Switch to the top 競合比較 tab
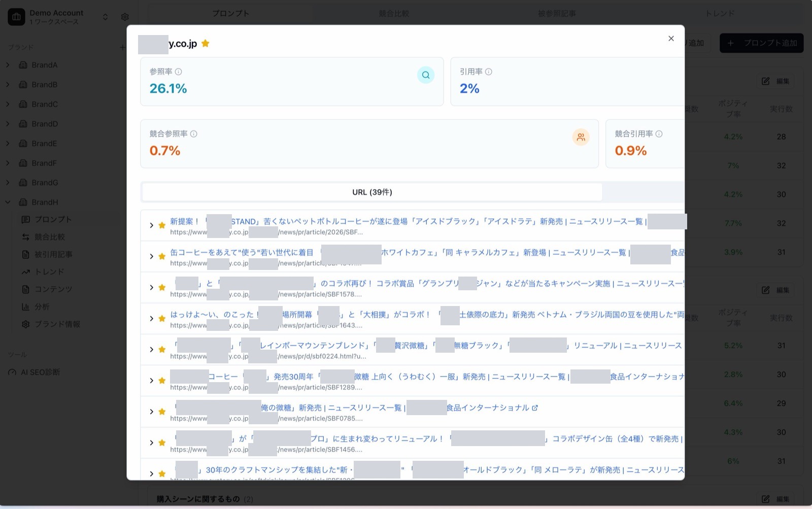Screen dimensions: 812x509 click(x=394, y=13)
